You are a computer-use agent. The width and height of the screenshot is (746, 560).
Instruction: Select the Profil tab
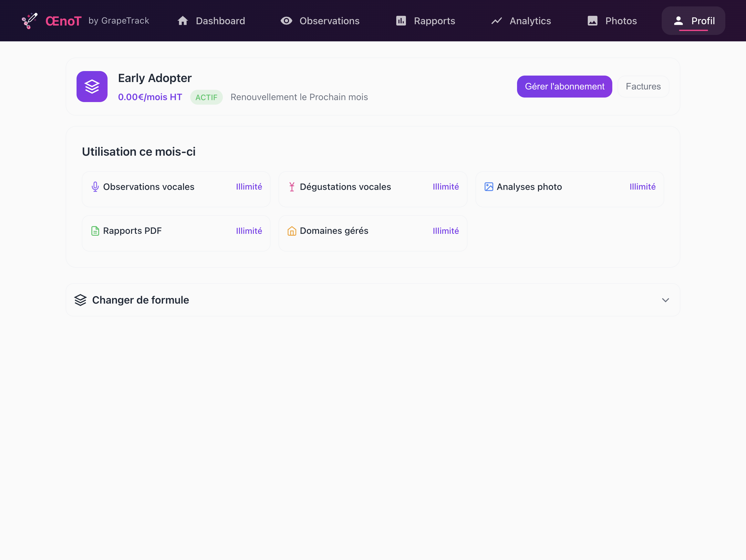[x=693, y=21]
